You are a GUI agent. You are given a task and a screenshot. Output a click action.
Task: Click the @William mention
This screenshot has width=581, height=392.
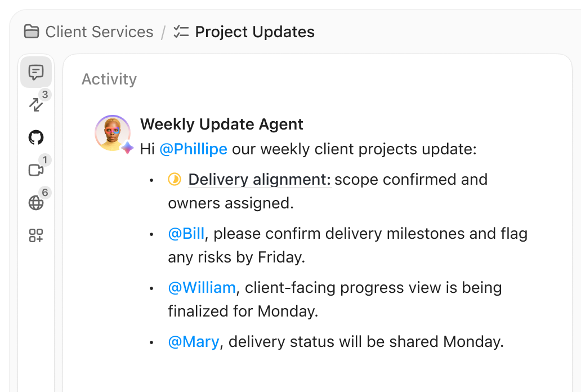click(202, 287)
